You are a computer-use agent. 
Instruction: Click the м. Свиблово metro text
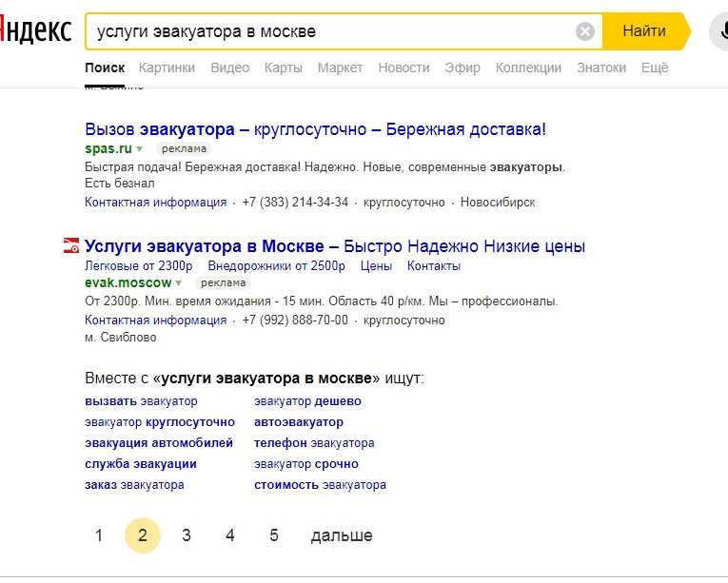tap(121, 337)
